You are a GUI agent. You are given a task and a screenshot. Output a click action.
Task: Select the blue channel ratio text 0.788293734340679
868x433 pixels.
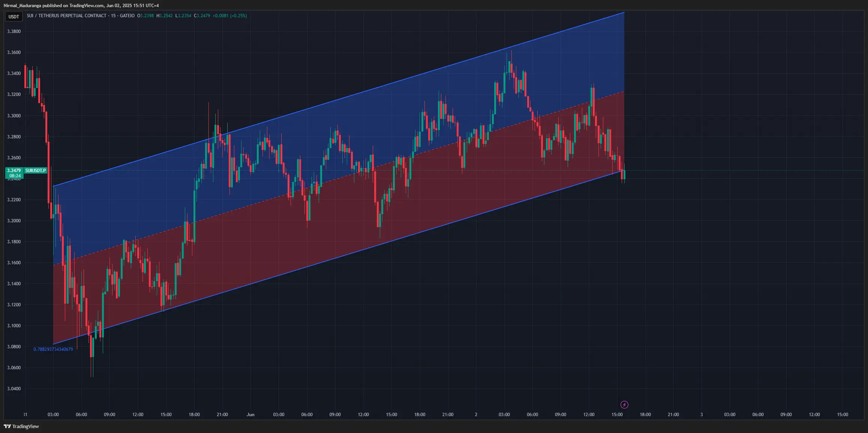(53, 349)
